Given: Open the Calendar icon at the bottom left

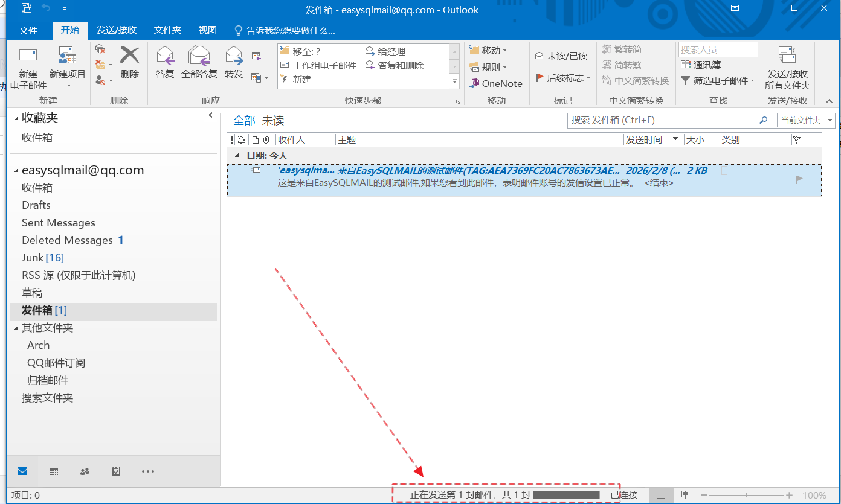Looking at the screenshot, I should click(x=53, y=471).
